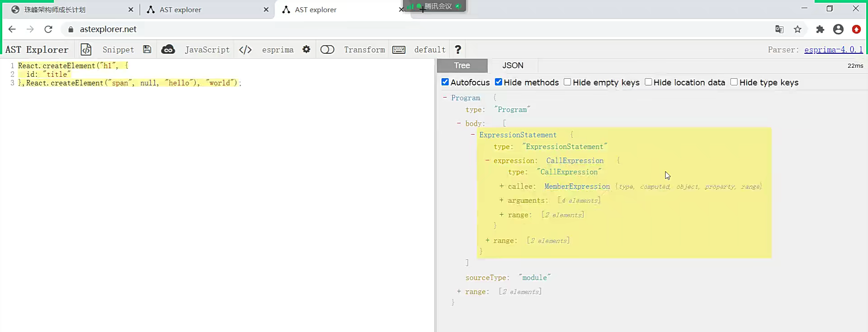Viewport: 868px width, 332px height.
Task: Click the cloud fork icon
Action: pyautogui.click(x=168, y=49)
